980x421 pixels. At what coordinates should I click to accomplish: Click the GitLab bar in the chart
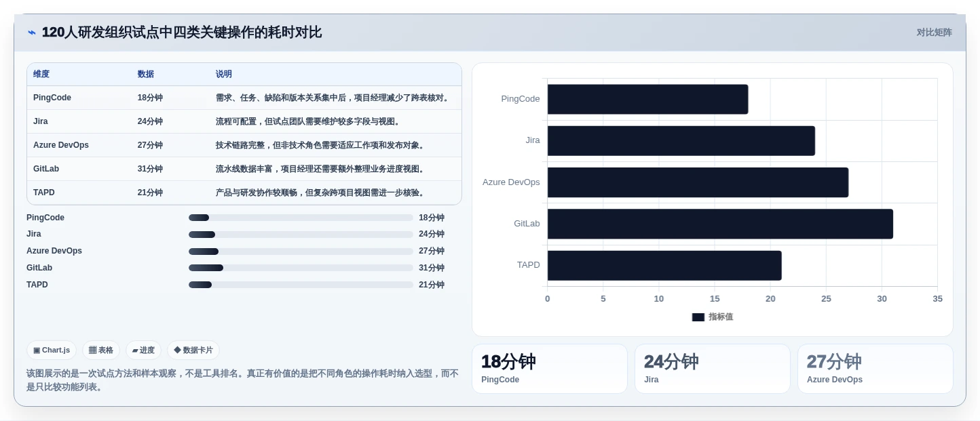(x=720, y=224)
